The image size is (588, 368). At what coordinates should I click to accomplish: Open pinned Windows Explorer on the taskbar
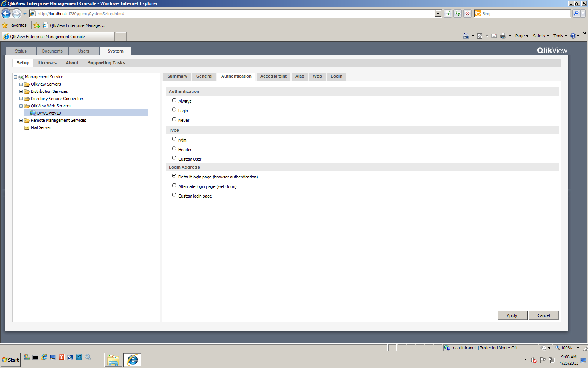113,360
